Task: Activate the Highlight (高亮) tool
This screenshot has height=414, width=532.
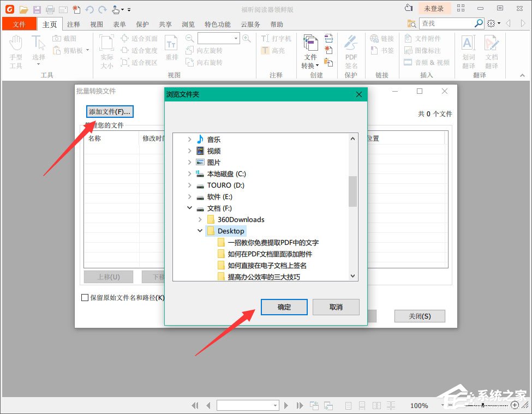Action: (x=274, y=50)
